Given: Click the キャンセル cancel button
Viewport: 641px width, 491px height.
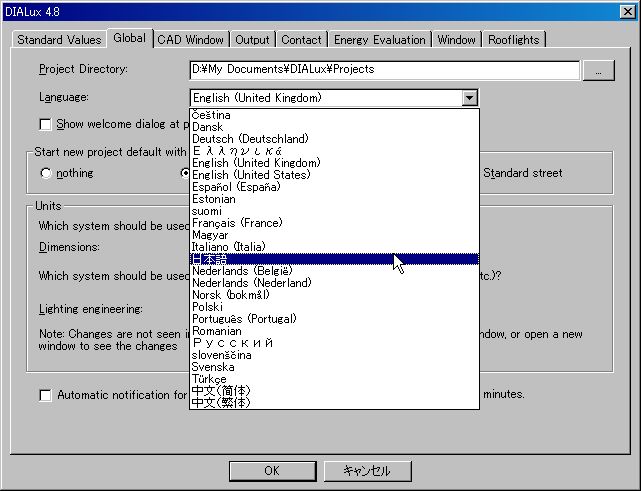Looking at the screenshot, I should [x=367, y=471].
